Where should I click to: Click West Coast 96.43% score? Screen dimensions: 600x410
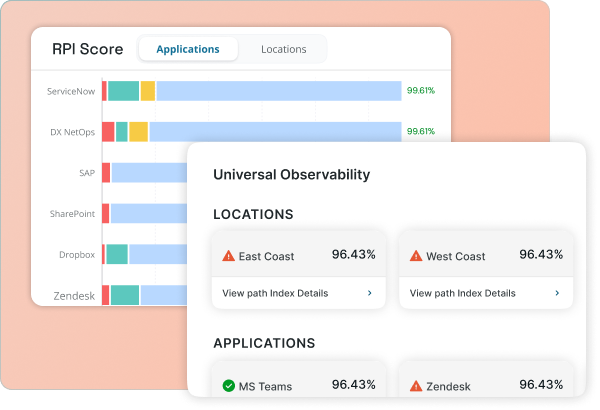pos(541,254)
